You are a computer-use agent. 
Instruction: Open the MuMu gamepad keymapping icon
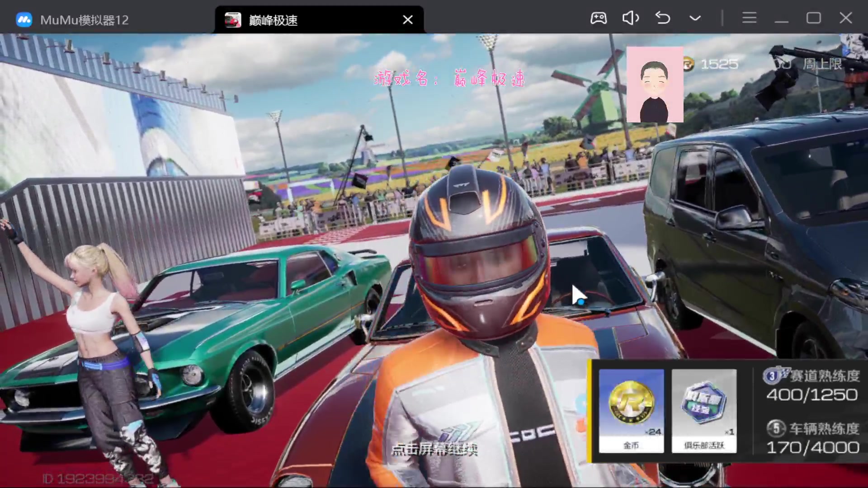[x=599, y=18]
